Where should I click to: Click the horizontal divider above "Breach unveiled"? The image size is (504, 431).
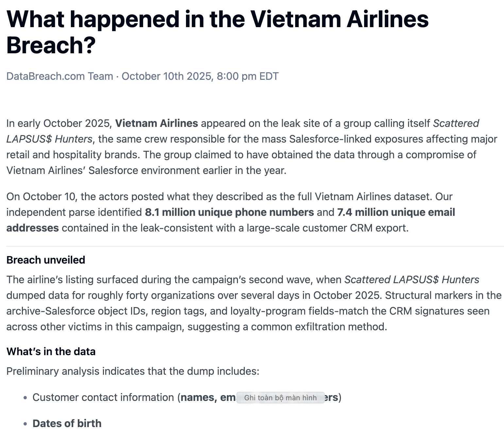[255, 246]
